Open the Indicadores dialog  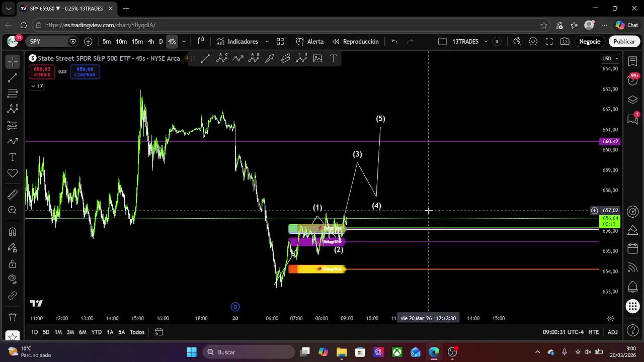(x=237, y=42)
